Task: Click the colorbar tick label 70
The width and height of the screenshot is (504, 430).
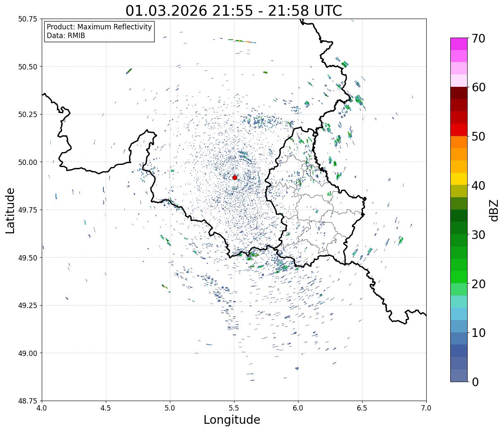Action: click(478, 38)
